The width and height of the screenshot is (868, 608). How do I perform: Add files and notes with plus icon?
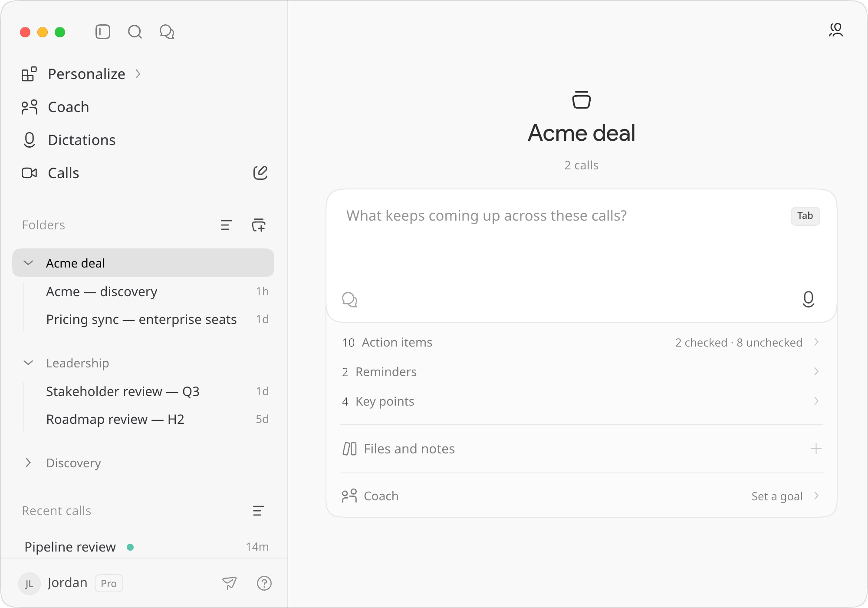(x=816, y=449)
